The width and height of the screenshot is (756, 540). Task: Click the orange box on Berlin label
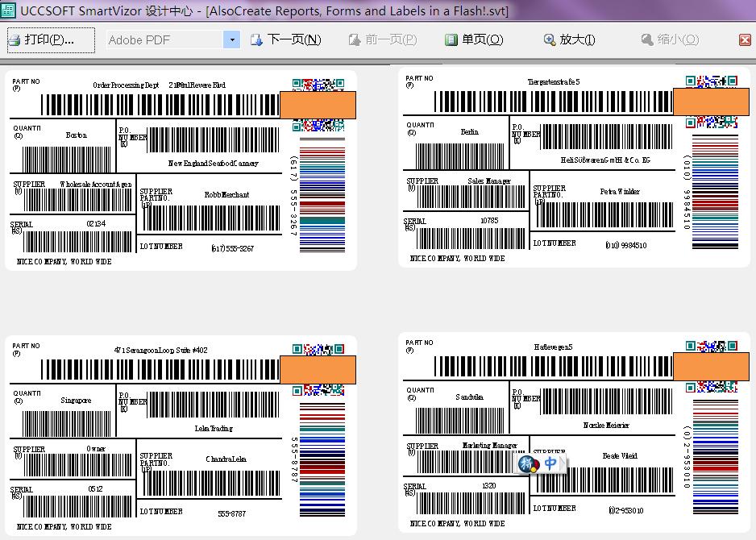pyautogui.click(x=711, y=102)
